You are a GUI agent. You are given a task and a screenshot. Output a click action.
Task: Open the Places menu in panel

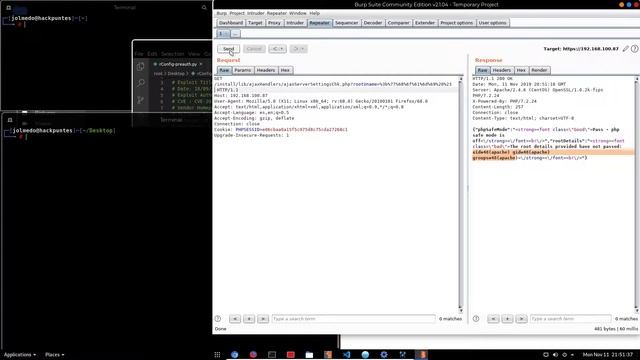pos(54,355)
